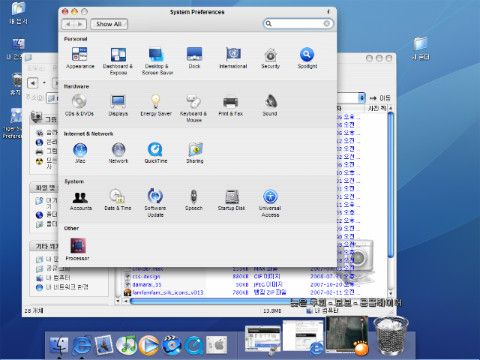Open Dashboard & Exposé preferences
This screenshot has height=360, width=480.
(118, 61)
